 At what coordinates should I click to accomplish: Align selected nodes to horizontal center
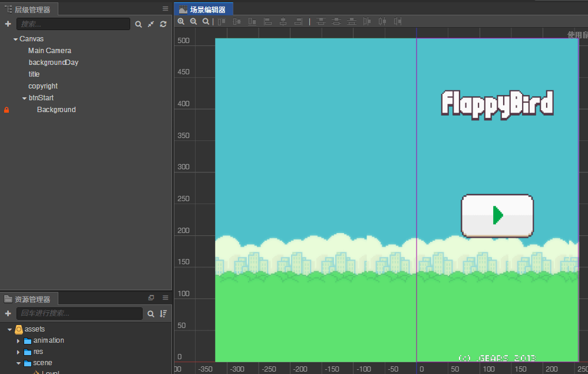(283, 21)
